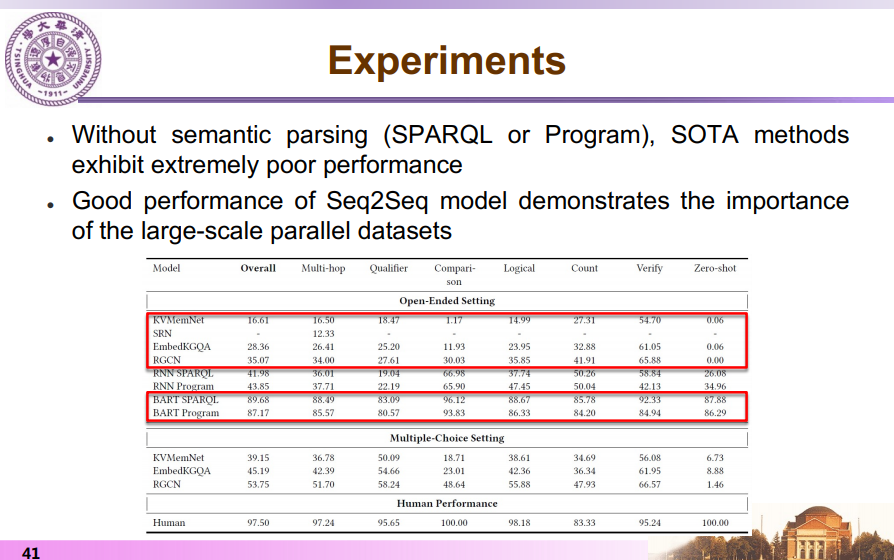Click the "BART Program" row label
Screen dimensions: 894x560
186,412
